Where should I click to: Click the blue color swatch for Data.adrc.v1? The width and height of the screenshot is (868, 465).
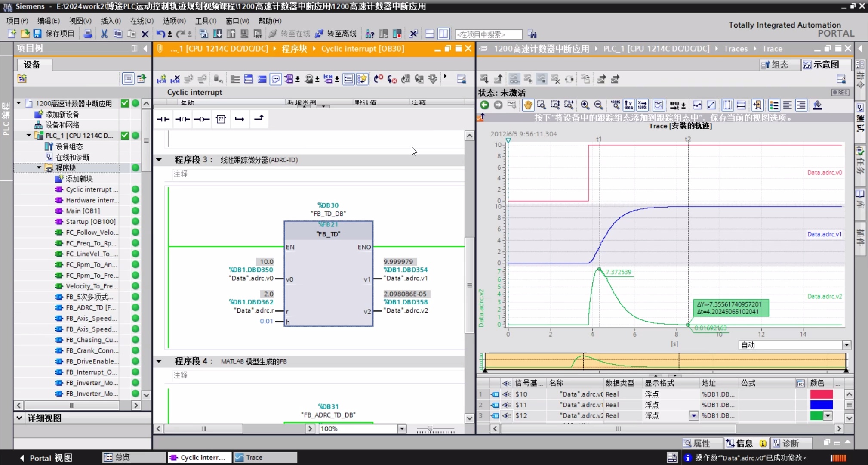coord(821,405)
